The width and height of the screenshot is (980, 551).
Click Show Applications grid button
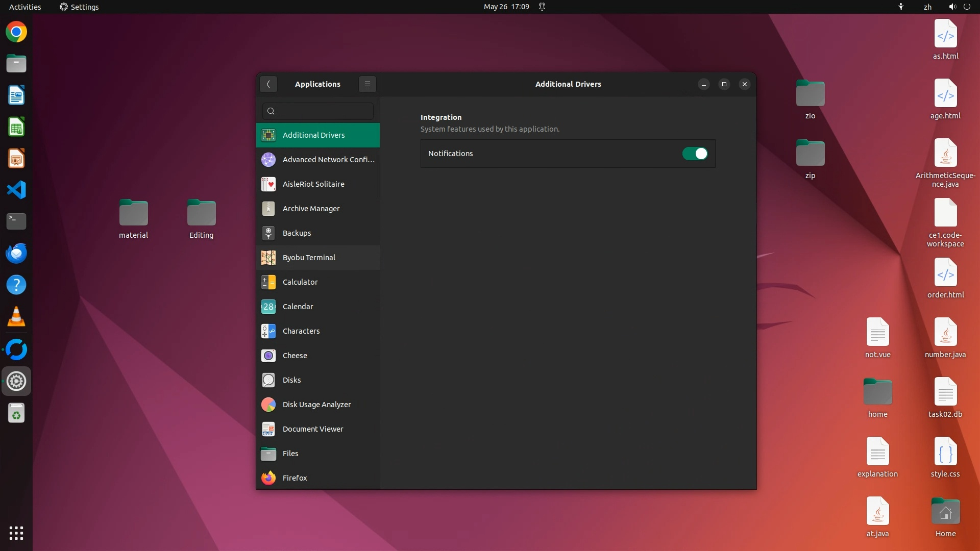(x=16, y=533)
